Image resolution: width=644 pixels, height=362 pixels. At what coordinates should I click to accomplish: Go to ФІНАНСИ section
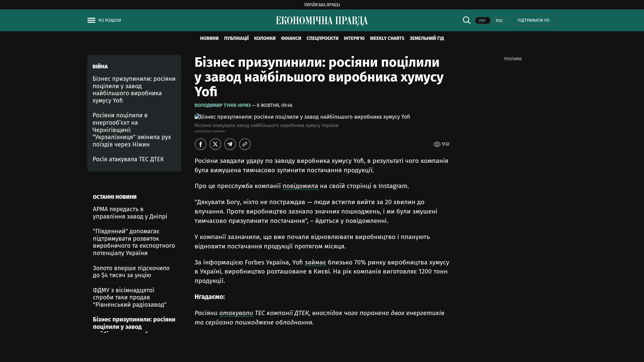[291, 39]
